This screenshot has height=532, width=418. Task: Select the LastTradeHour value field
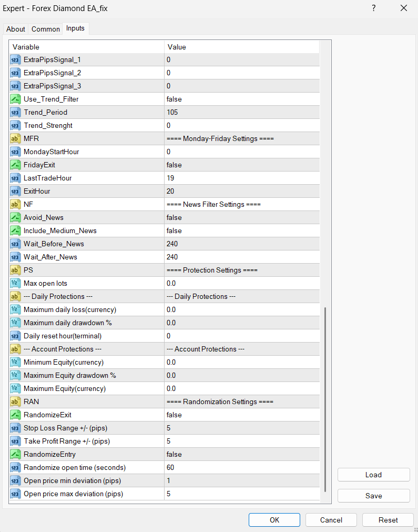242,178
